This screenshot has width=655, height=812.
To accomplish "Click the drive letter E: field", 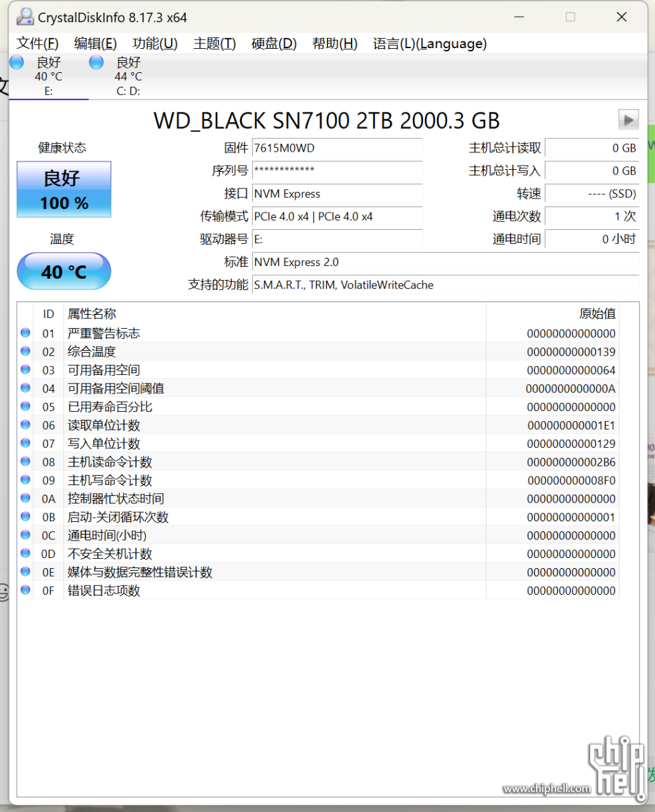I will click(x=338, y=239).
